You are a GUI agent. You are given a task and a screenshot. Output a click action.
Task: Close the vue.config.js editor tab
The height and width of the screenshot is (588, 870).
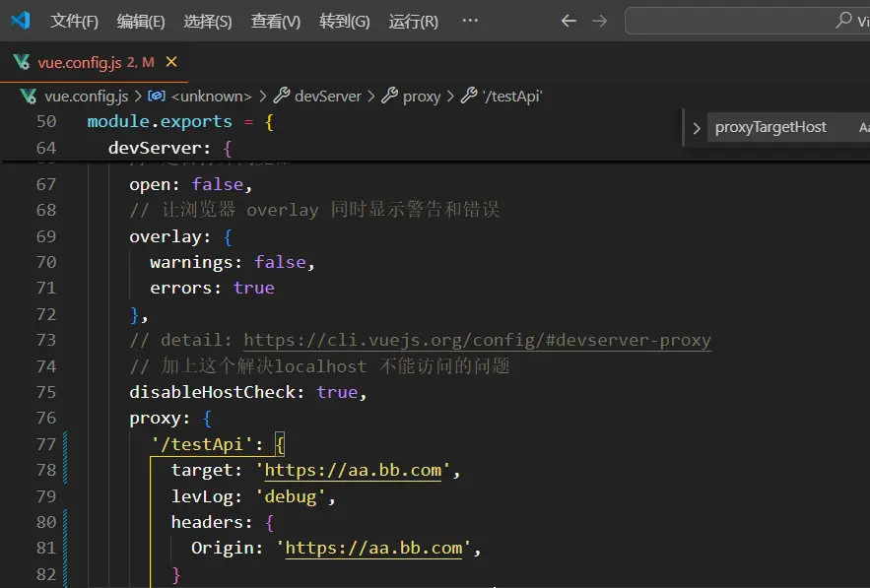[x=172, y=62]
